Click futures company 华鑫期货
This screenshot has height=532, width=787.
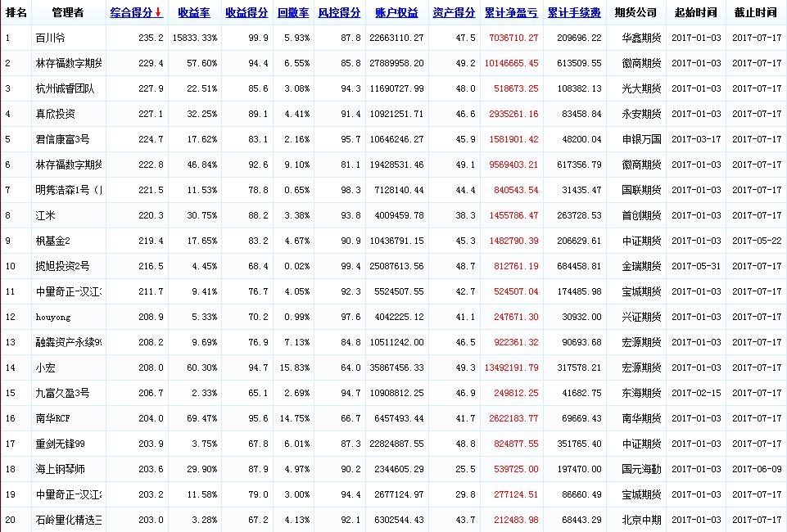click(641, 38)
